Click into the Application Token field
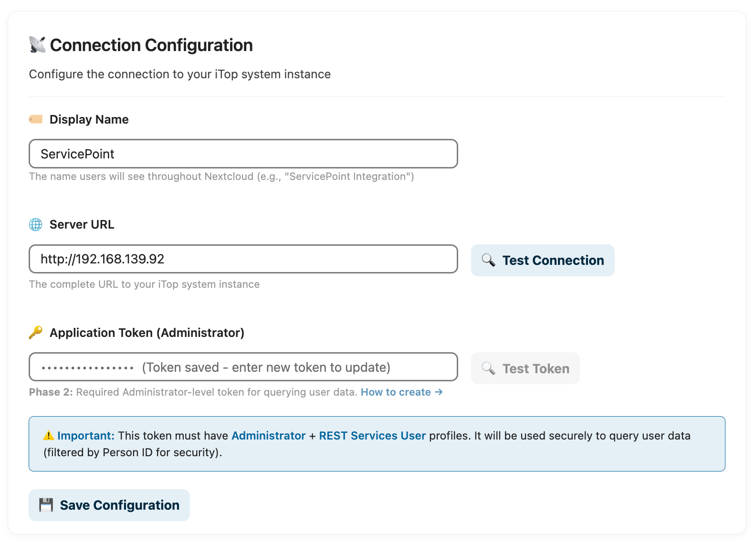This screenshot has width=756, height=545. tap(243, 367)
